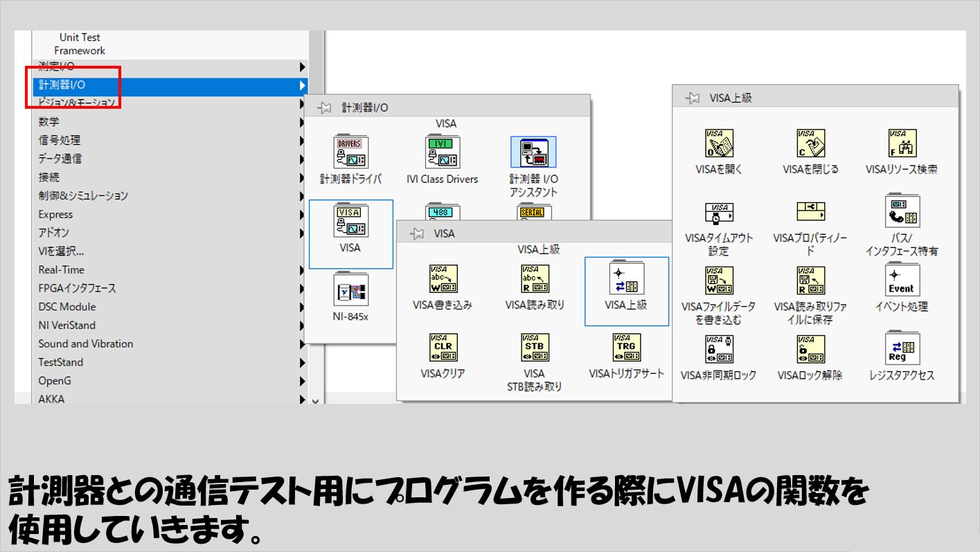Select the VISA subpalette icon in 計測器I/O
The image size is (980, 552).
point(351,222)
